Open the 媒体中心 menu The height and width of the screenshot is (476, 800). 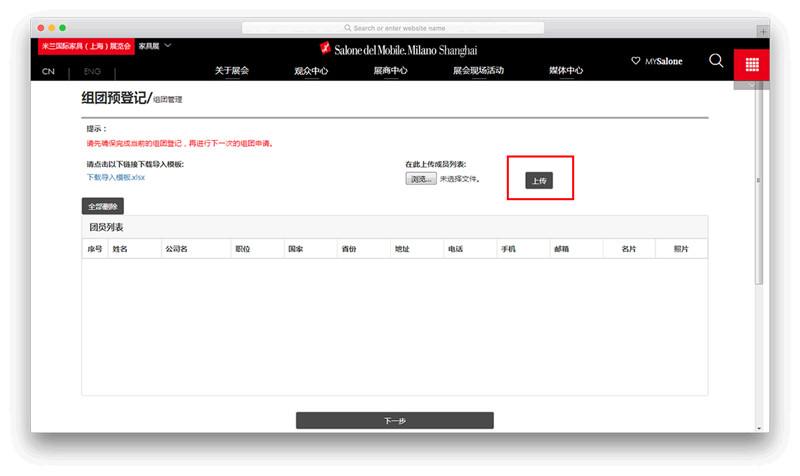(x=566, y=71)
